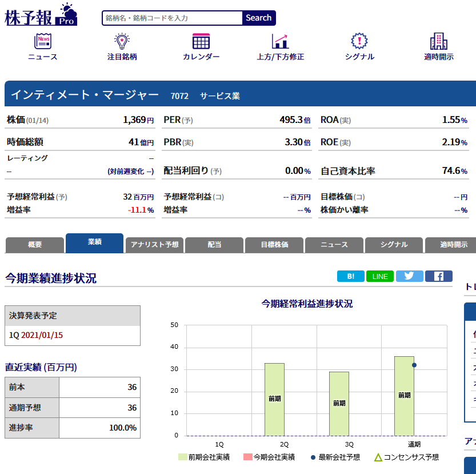Click the 2Q 前期 bar in chart
The width and height of the screenshot is (476, 474).
[x=274, y=399]
